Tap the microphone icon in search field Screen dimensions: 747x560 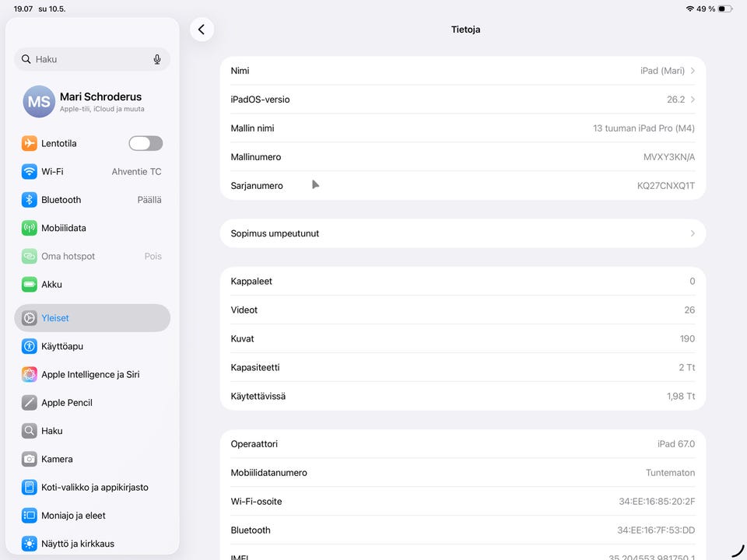157,59
